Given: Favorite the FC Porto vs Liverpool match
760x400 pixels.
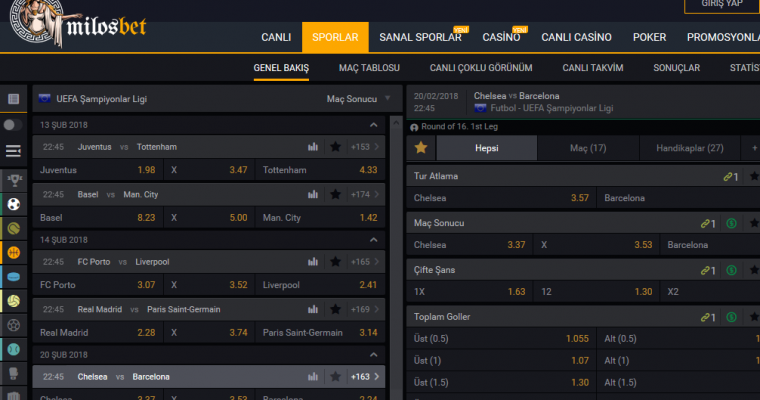Looking at the screenshot, I should pos(335,262).
